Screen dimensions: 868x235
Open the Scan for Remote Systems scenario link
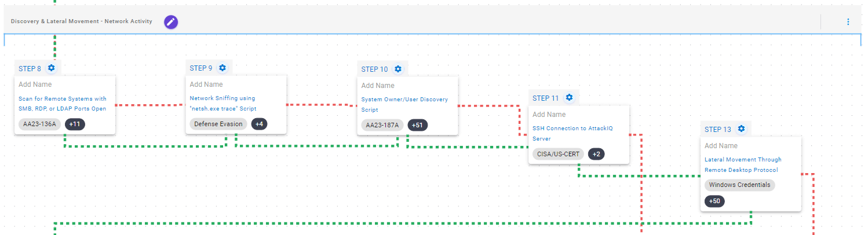coord(63,104)
